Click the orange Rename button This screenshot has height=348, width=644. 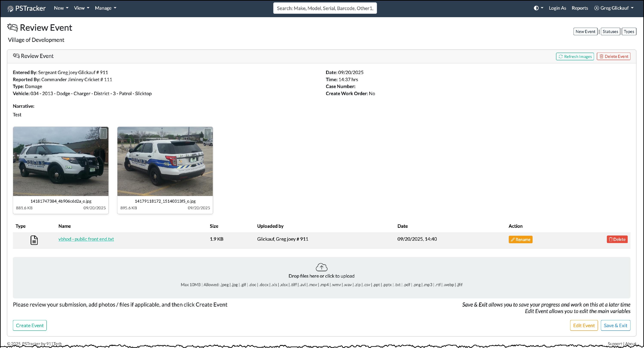click(x=520, y=240)
